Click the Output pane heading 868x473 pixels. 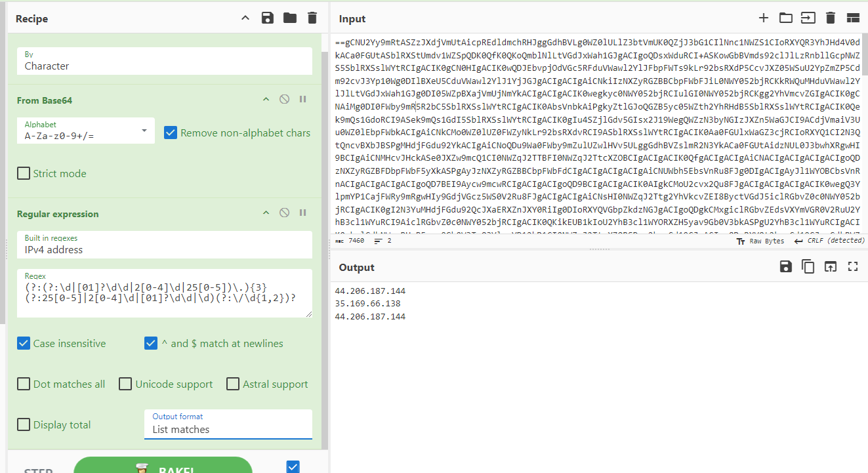coord(357,268)
